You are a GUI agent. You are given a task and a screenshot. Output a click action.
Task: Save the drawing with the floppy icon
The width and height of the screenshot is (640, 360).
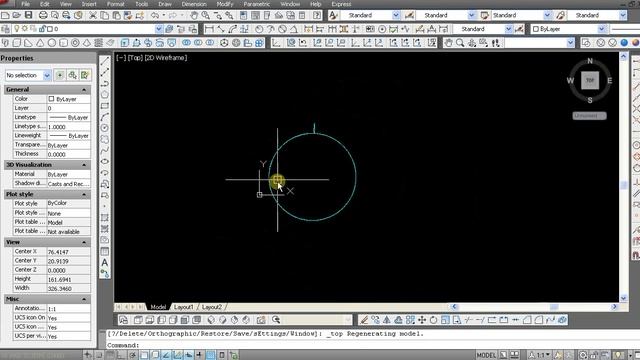tap(29, 16)
